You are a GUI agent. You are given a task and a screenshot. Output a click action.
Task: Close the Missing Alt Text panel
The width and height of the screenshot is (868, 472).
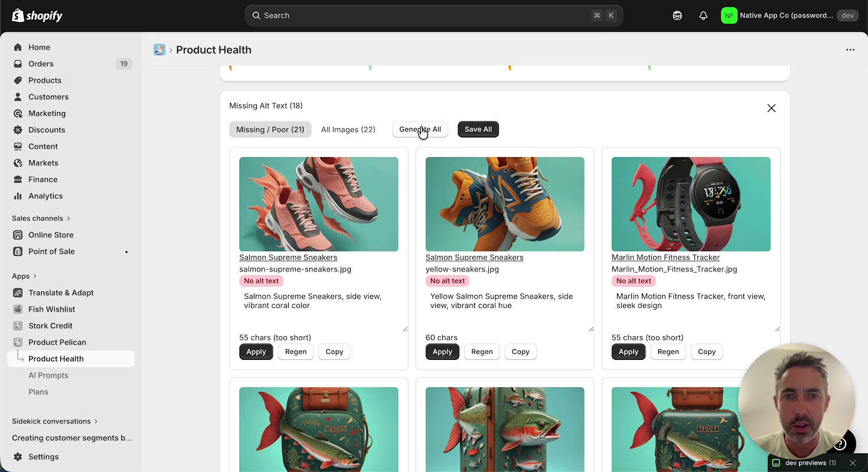click(x=771, y=108)
